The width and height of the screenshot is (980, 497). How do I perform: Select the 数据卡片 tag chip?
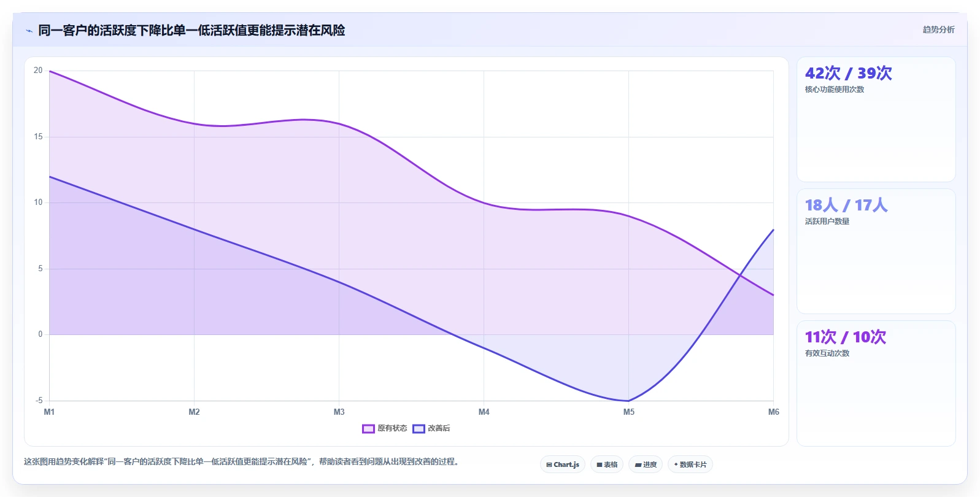690,464
